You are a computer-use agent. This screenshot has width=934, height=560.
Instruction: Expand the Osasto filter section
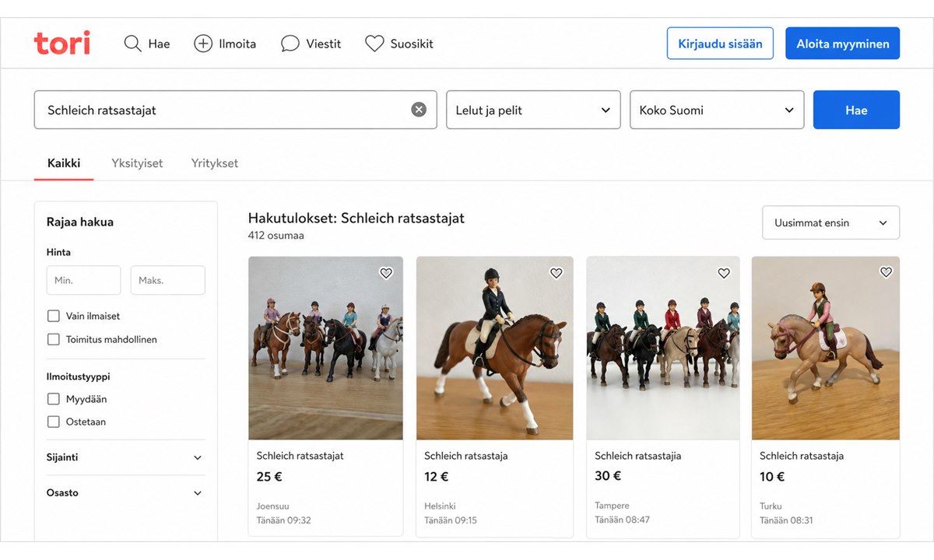125,493
